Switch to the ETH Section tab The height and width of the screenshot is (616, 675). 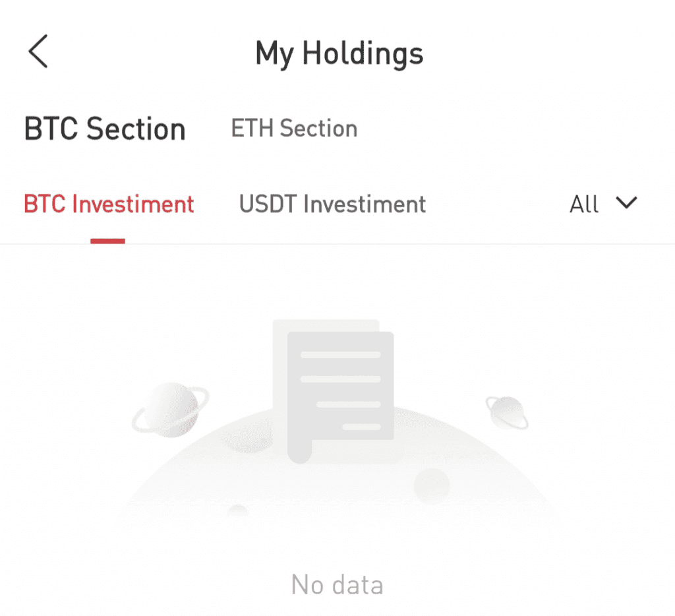[x=294, y=128]
